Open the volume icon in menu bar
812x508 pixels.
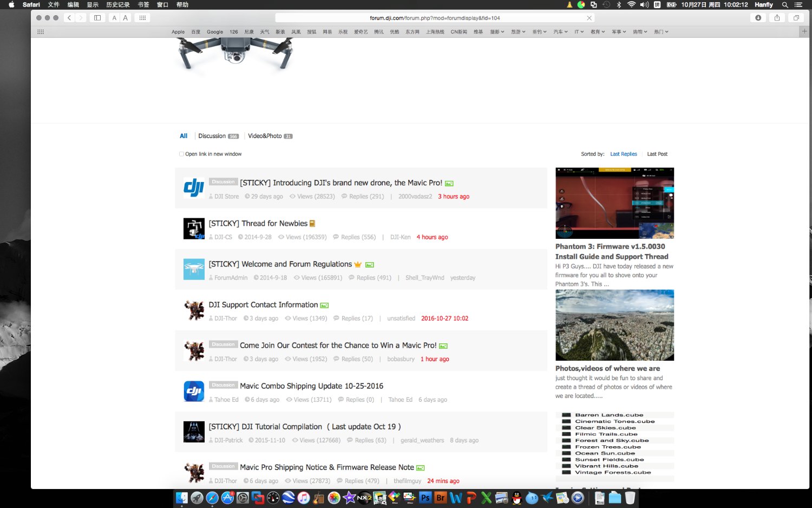point(644,4)
